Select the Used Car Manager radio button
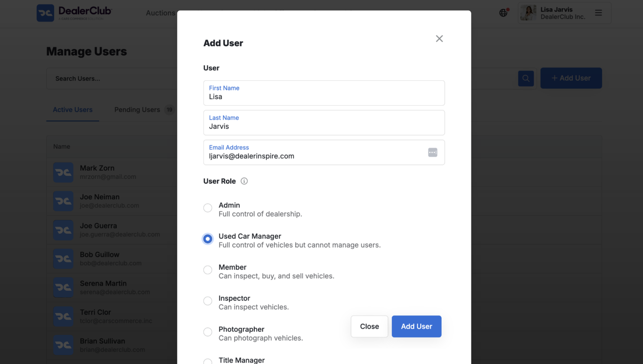This screenshot has height=364, width=643. [208, 239]
